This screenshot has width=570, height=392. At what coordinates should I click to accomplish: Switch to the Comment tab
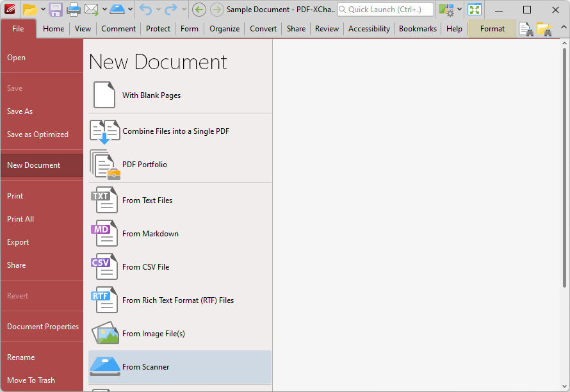pos(118,29)
